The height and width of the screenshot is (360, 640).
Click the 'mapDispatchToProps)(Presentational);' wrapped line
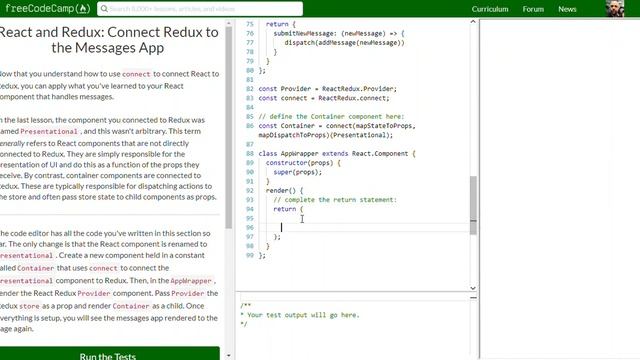(x=326, y=135)
